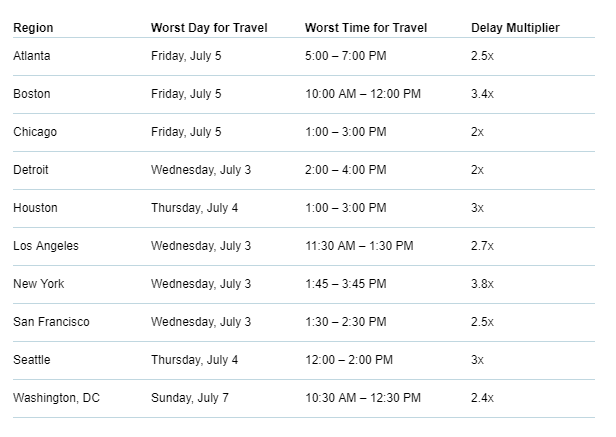Select the San Francisco row label
This screenshot has width=616, height=437.
tap(51, 322)
